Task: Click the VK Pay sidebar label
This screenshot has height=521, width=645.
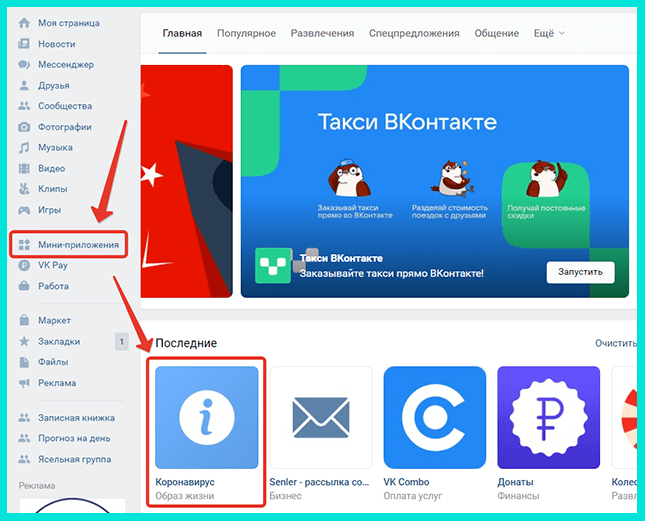Action: (x=53, y=265)
